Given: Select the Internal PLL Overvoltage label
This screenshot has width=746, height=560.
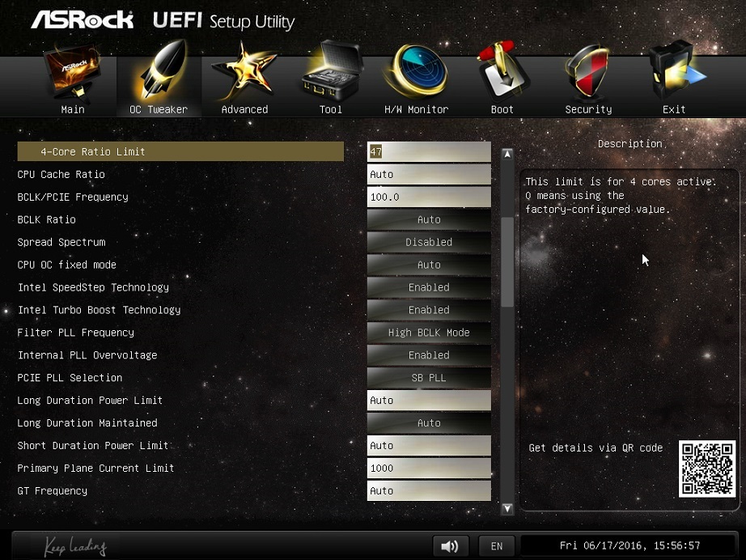Looking at the screenshot, I should 87,355.
